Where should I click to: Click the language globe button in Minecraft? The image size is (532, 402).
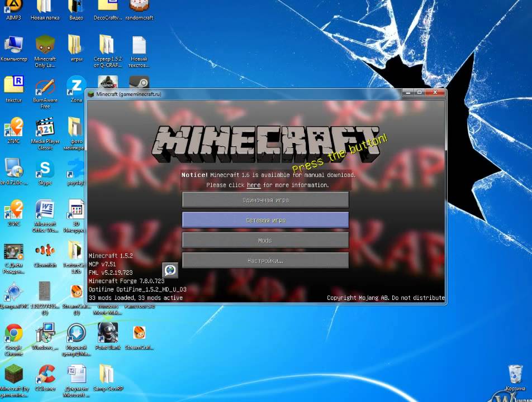click(x=170, y=270)
